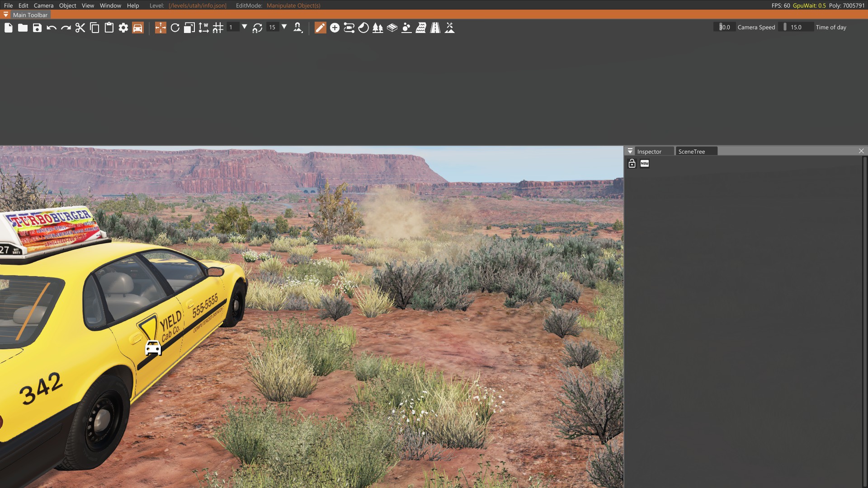This screenshot has width=868, height=488.
Task: Toggle grid snapping icon
Action: tap(218, 28)
